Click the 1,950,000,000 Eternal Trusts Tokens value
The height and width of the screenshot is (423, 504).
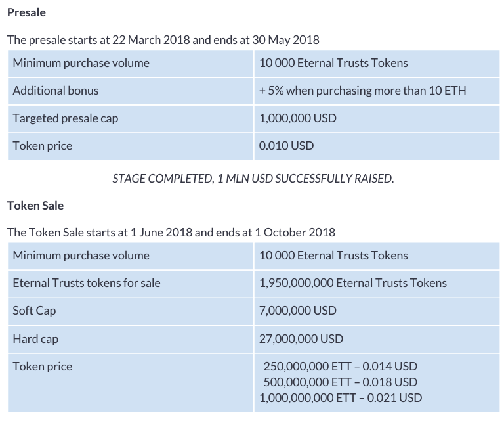point(353,283)
